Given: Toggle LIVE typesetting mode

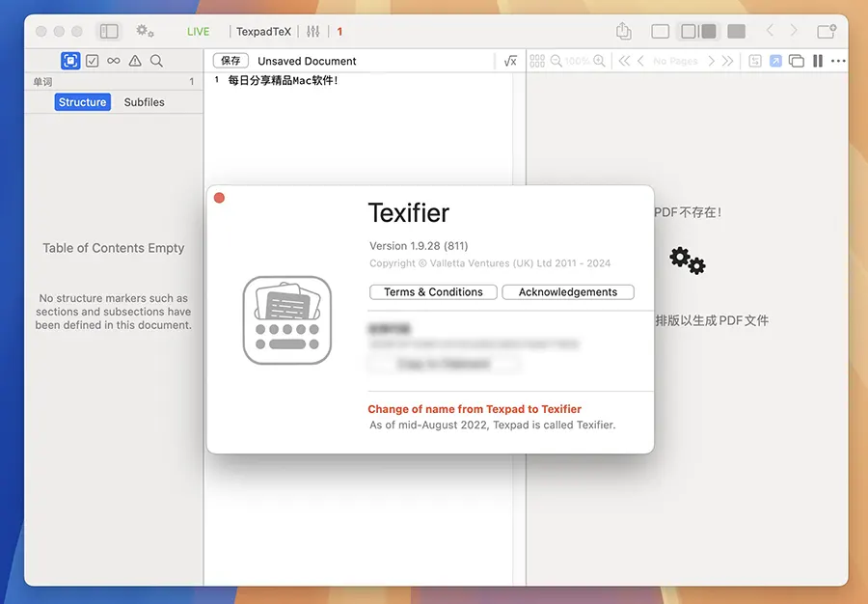Looking at the screenshot, I should pyautogui.click(x=198, y=32).
